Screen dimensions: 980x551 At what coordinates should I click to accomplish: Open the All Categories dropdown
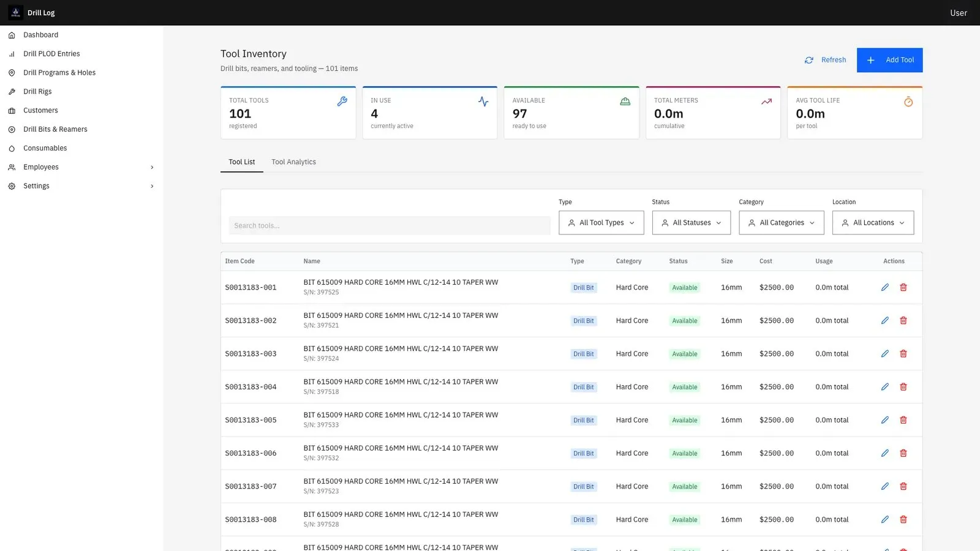coord(781,223)
